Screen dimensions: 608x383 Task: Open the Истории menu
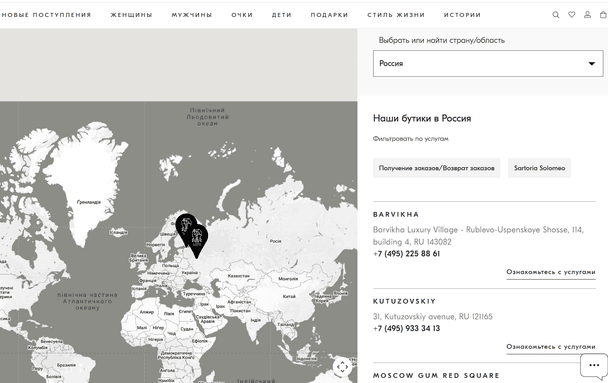pyautogui.click(x=462, y=15)
